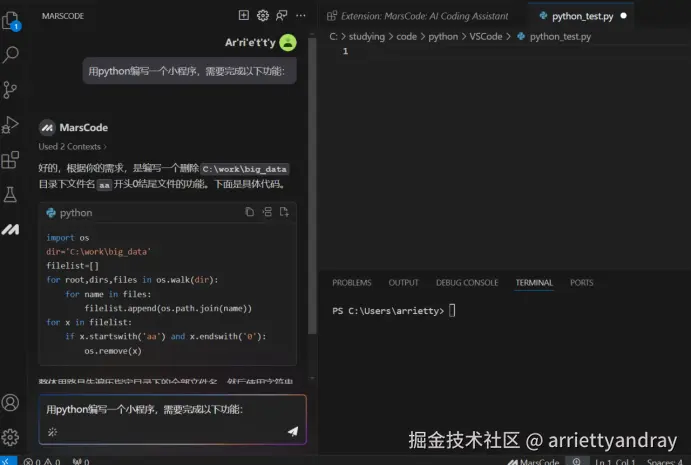Open the Testing flask view
The width and height of the screenshot is (692, 466).
[10, 194]
